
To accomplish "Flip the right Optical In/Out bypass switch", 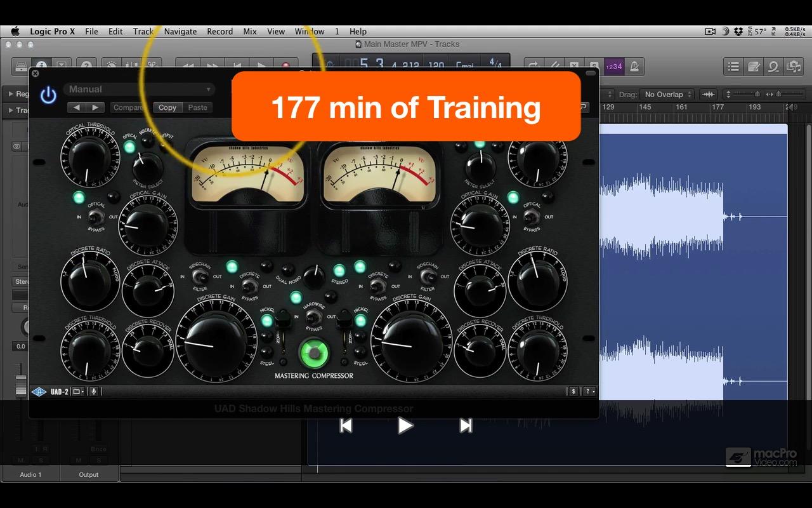I will click(531, 217).
